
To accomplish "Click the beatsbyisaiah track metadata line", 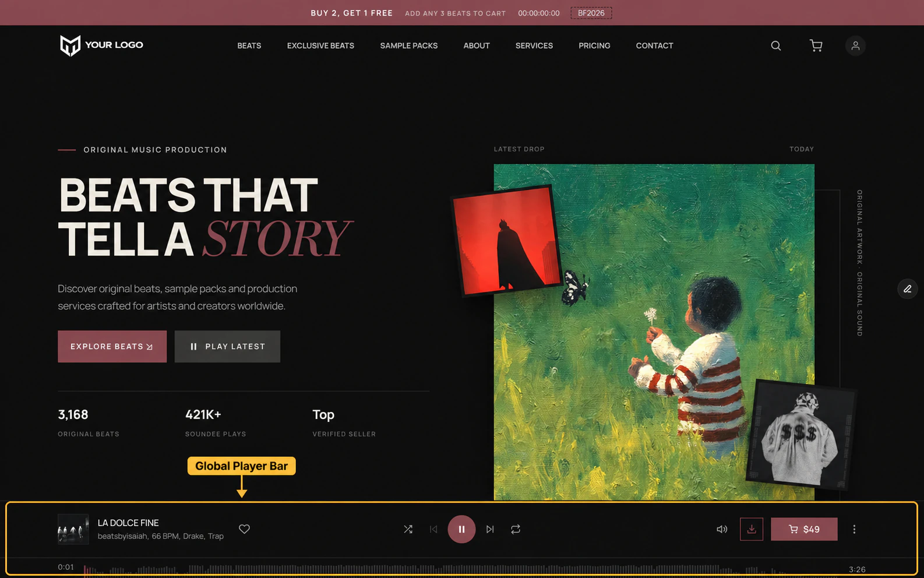I will (161, 536).
